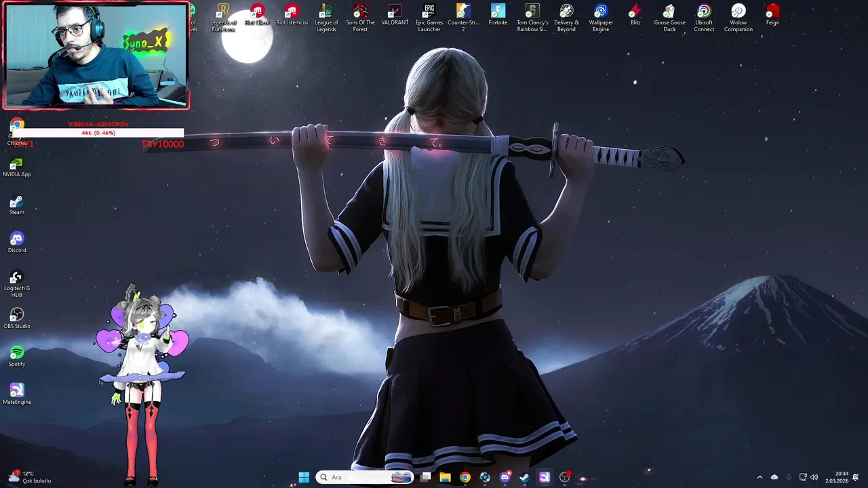The image size is (868, 488).
Task: Open Google Chrome from the taskbar
Action: (465, 477)
